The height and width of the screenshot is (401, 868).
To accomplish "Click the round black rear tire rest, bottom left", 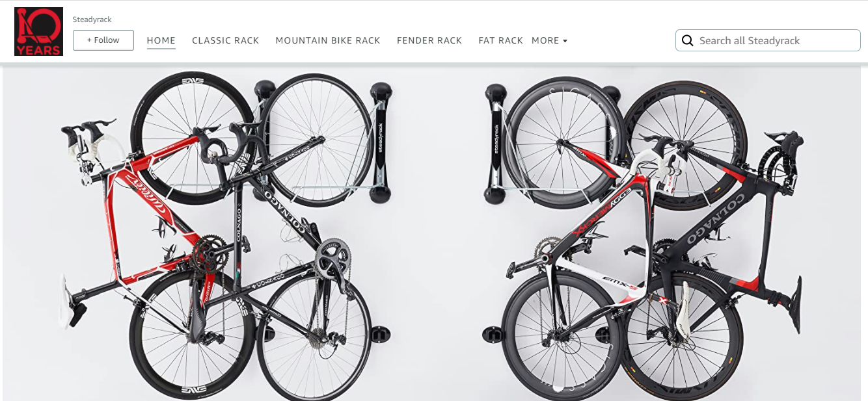I will (x=379, y=334).
